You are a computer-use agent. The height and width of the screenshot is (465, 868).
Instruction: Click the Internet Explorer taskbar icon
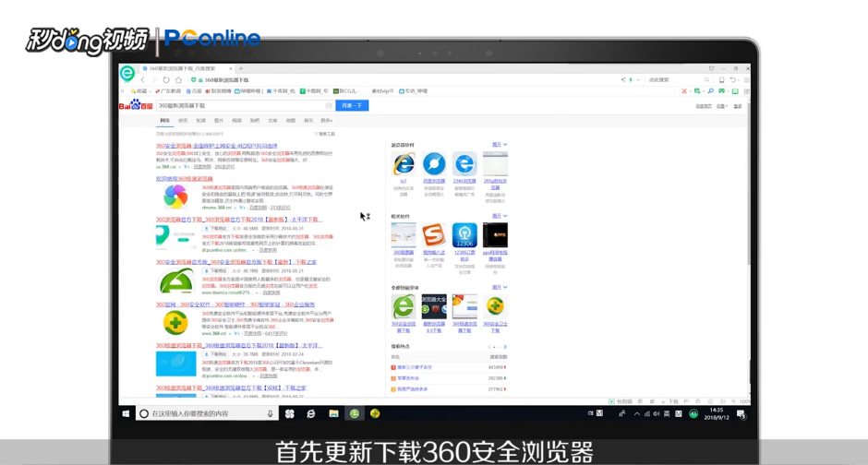coord(311,413)
